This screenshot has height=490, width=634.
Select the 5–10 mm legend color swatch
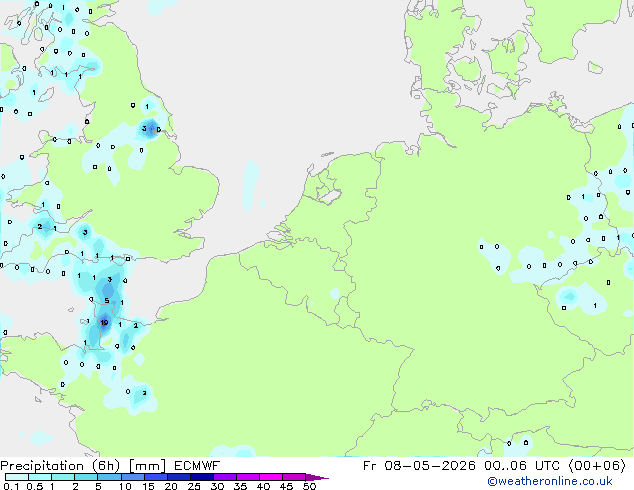pyautogui.click(x=109, y=477)
